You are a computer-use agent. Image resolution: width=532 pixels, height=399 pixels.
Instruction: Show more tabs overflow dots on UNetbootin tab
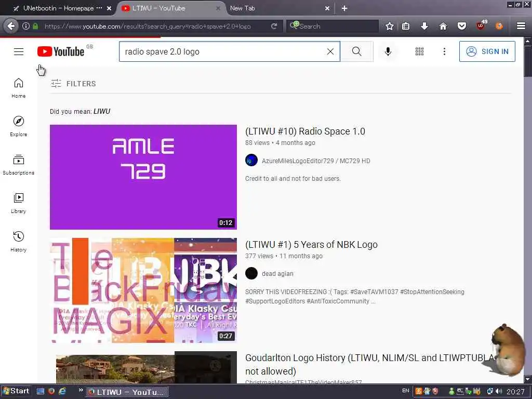(99, 8)
